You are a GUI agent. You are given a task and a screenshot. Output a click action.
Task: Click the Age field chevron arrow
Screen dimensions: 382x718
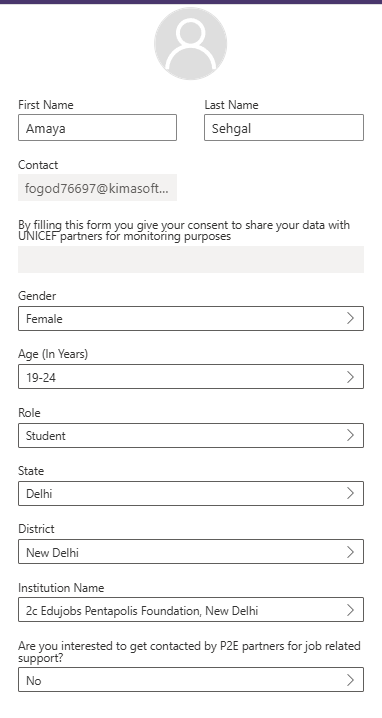[x=350, y=376]
